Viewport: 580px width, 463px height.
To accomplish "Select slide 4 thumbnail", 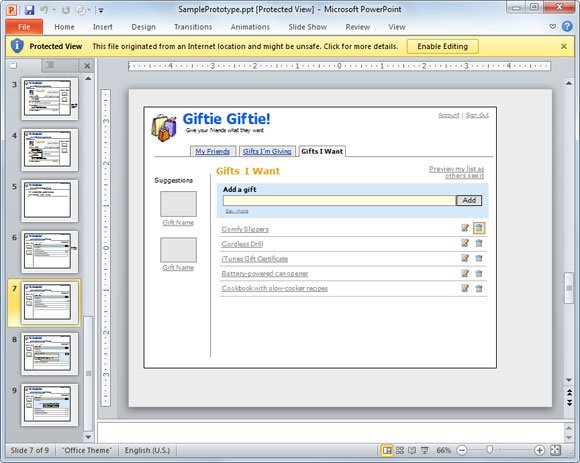I will (x=50, y=149).
